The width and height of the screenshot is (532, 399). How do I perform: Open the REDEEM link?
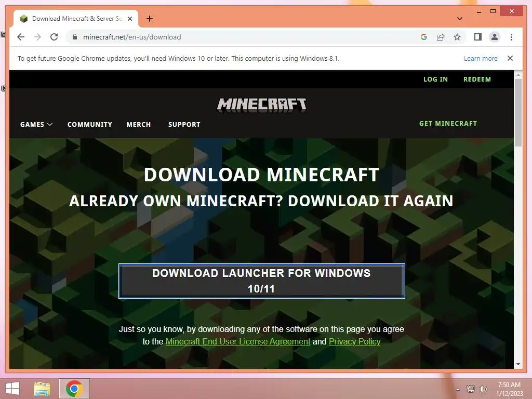pyautogui.click(x=477, y=79)
